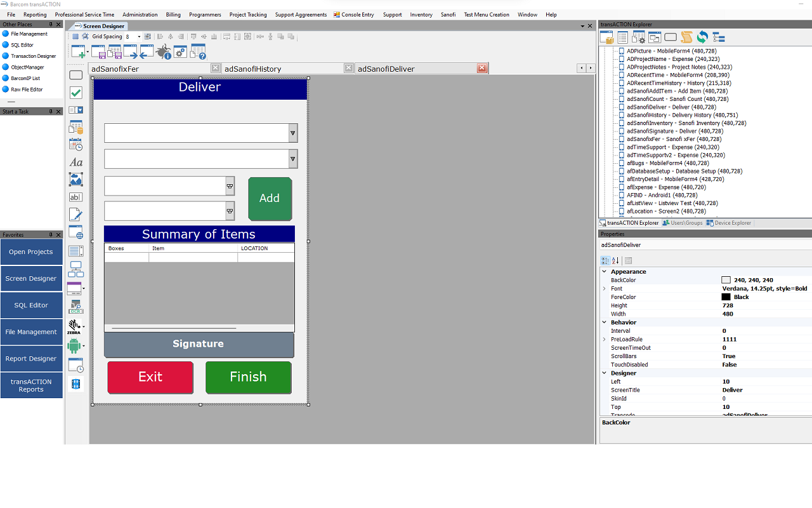Select the OCR control tool
Image resolution: width=812 pixels, height=508 pixels.
(75, 308)
